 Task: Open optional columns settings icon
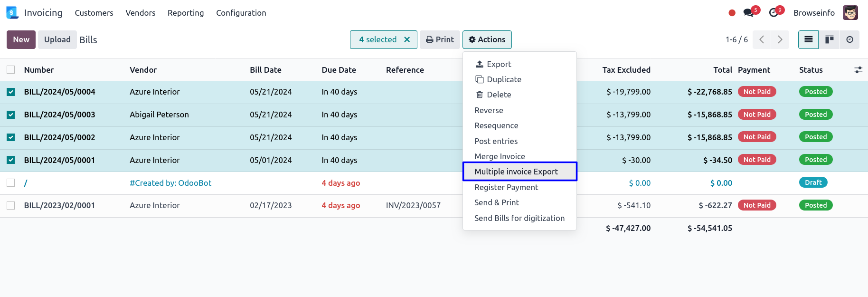click(x=858, y=70)
